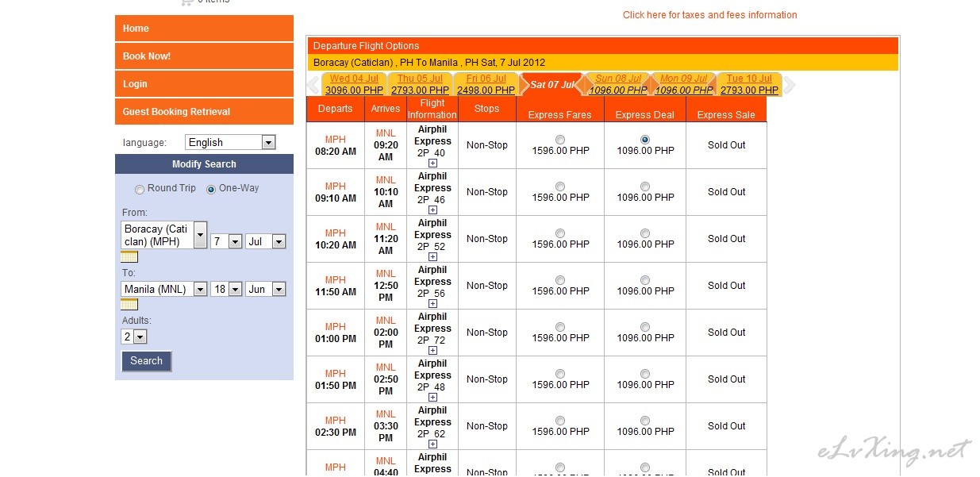The image size is (980, 477).
Task: Select Express Deal for the 01:00 PM flight
Action: click(645, 327)
